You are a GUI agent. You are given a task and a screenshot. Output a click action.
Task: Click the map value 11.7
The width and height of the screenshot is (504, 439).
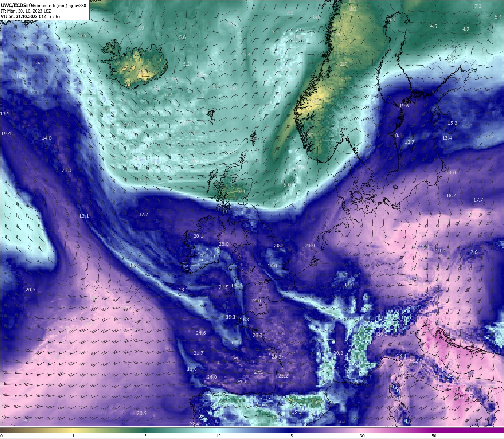(489, 137)
